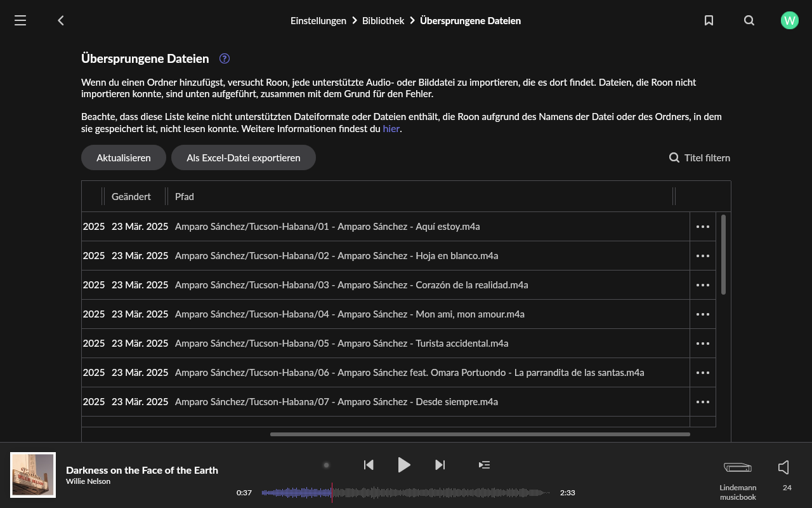812x508 pixels.
Task: Click the Aktualisieren button
Action: click(x=124, y=157)
